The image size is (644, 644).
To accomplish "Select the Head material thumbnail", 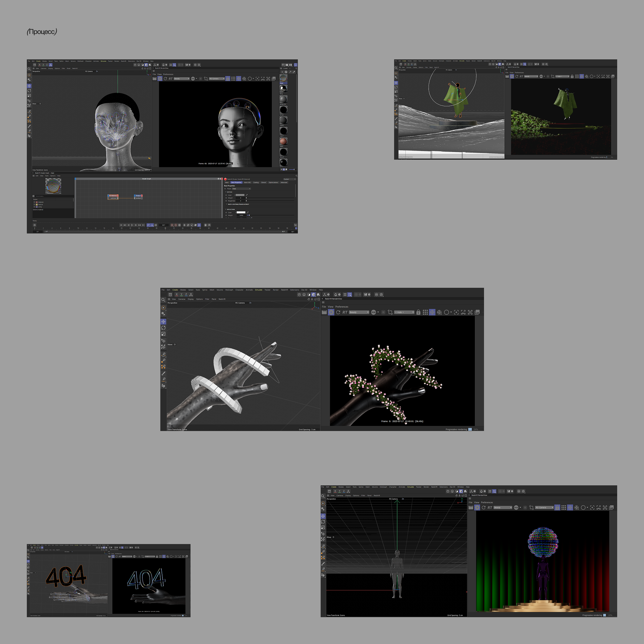I will click(x=283, y=78).
